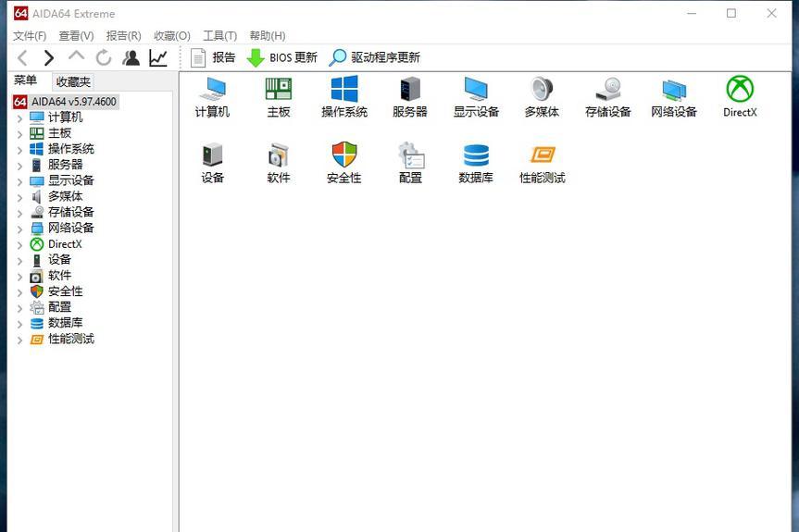Open the 存储设备 storage icon in the main pane

pyautogui.click(x=608, y=97)
